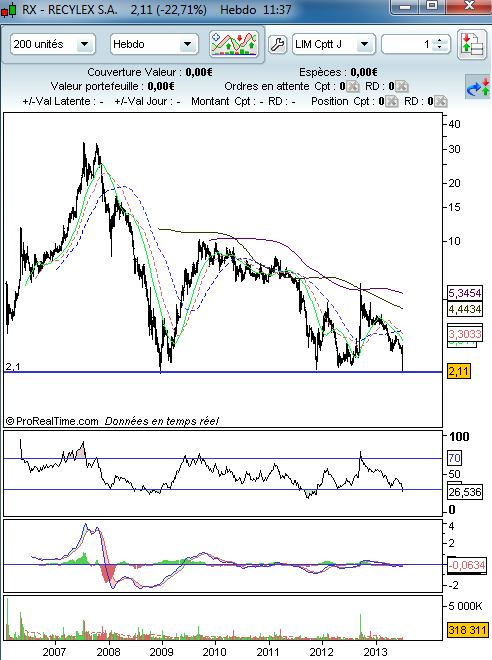The width and height of the screenshot is (492, 660).
Task: Click the RSI 70 level label
Action: point(455,458)
